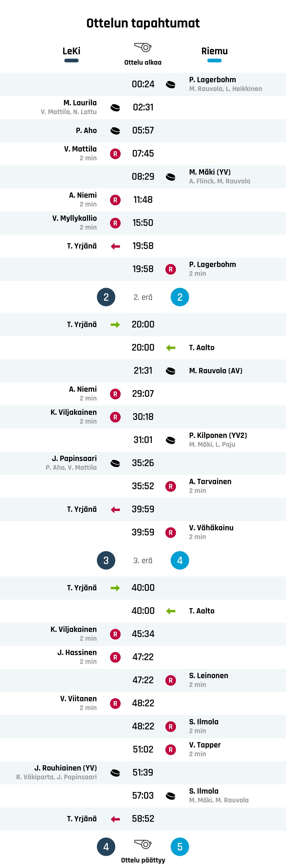This screenshot has height=868, width=286.
Task: Click the puck icon at 05:57
Action: 115,131
